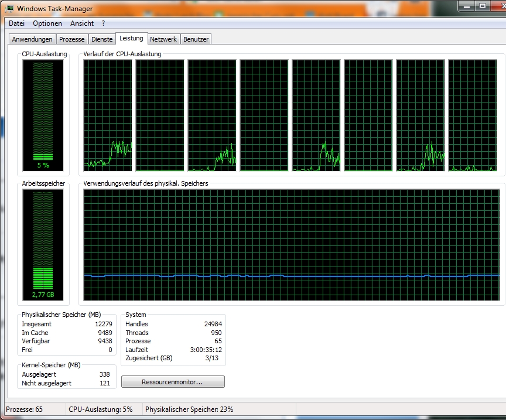Viewport: 506px width, 420px height.
Task: Click the Arbeitsspeicher 2,77 GB meter
Action: click(x=43, y=245)
